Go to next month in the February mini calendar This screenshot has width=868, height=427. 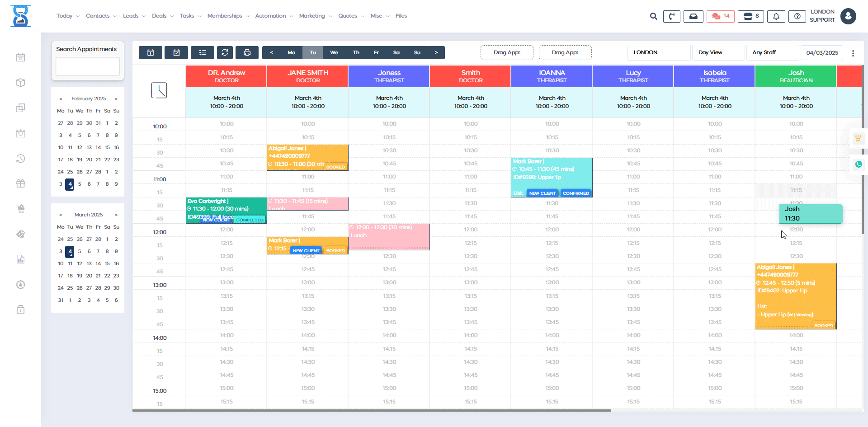point(116,99)
